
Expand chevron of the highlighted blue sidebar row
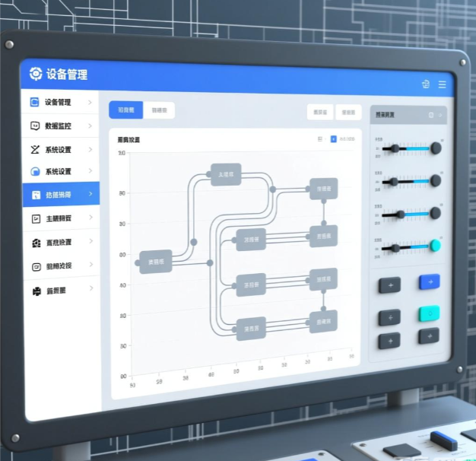point(90,193)
